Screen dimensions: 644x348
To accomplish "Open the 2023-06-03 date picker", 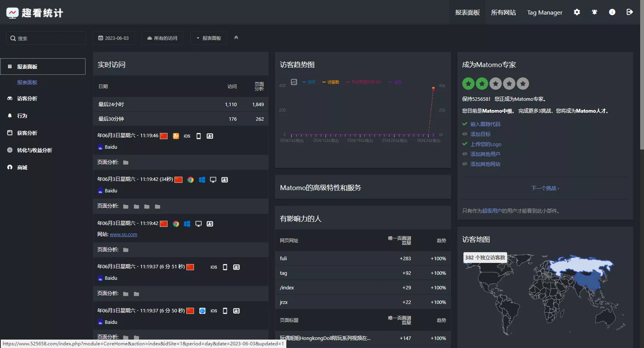I will (x=113, y=38).
